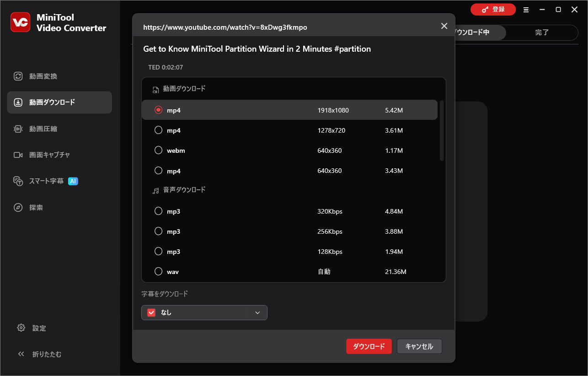Click the ダウンロード button
The height and width of the screenshot is (376, 588).
pos(369,346)
